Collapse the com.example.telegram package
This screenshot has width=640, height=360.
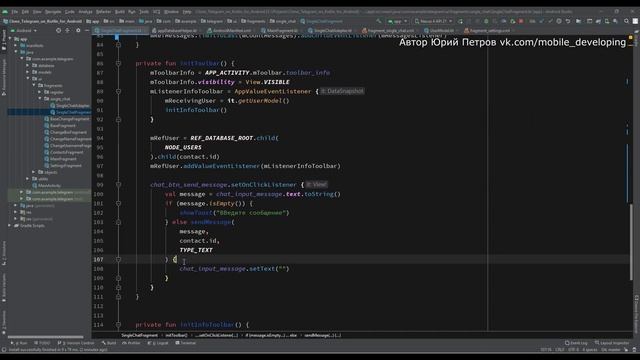point(22,59)
